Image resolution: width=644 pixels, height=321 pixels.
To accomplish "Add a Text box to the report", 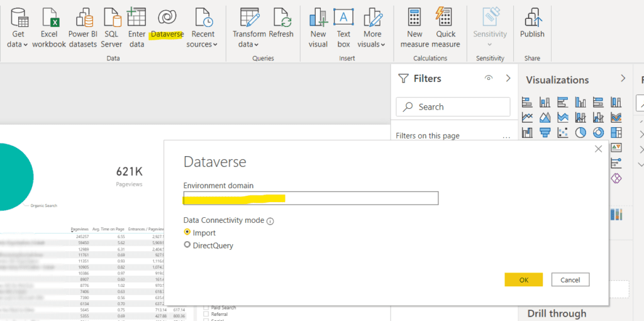I will pyautogui.click(x=344, y=28).
